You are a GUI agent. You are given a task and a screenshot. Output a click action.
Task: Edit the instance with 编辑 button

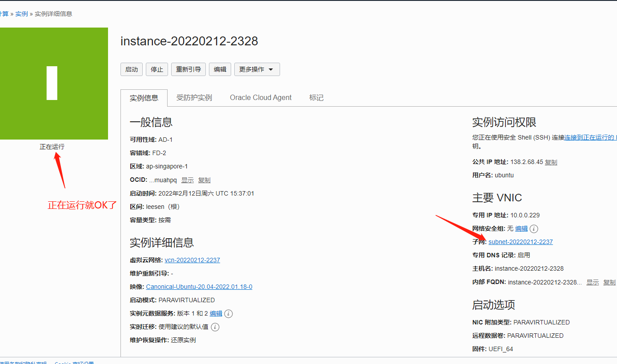[220, 69]
